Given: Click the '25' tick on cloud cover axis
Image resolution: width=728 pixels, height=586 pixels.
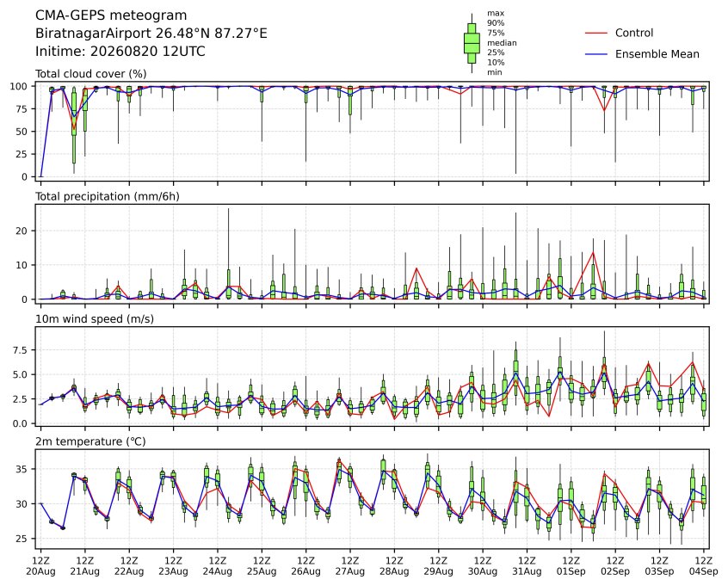Looking at the screenshot, I should [x=22, y=154].
